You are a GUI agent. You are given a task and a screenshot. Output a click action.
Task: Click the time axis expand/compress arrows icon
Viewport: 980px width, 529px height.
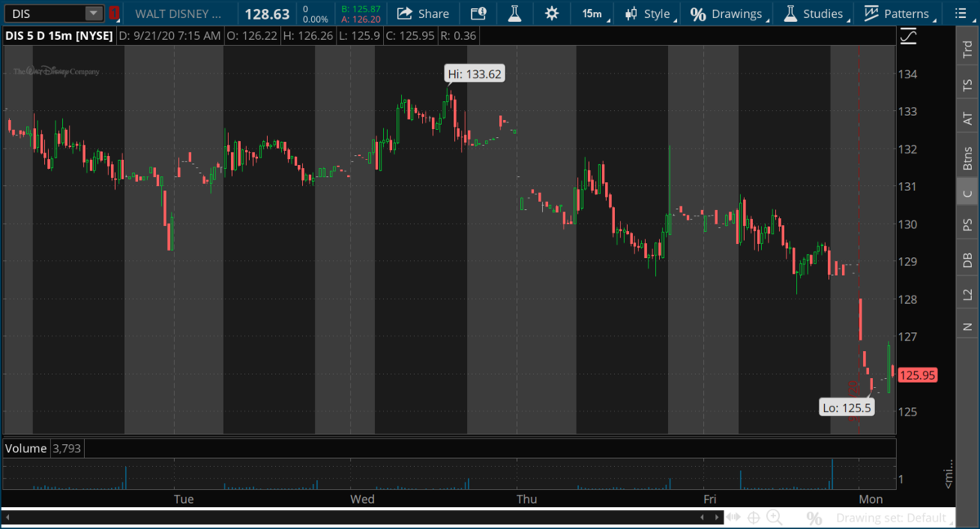(733, 518)
